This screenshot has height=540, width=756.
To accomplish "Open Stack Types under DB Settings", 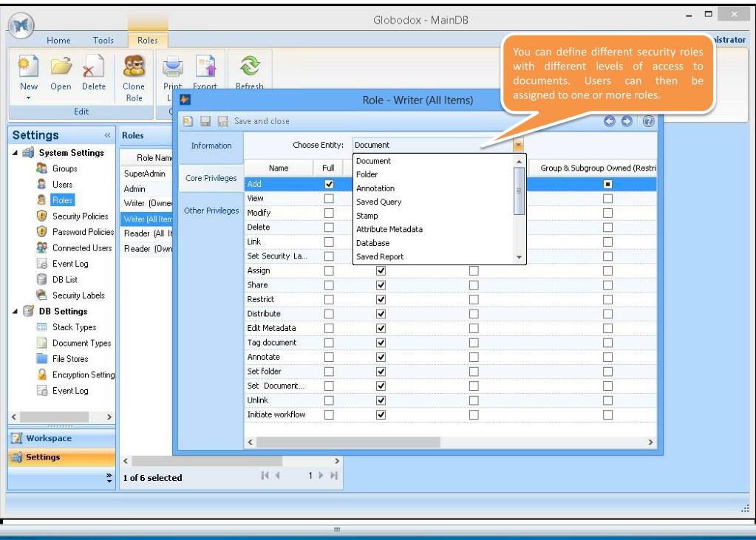I will (x=74, y=327).
